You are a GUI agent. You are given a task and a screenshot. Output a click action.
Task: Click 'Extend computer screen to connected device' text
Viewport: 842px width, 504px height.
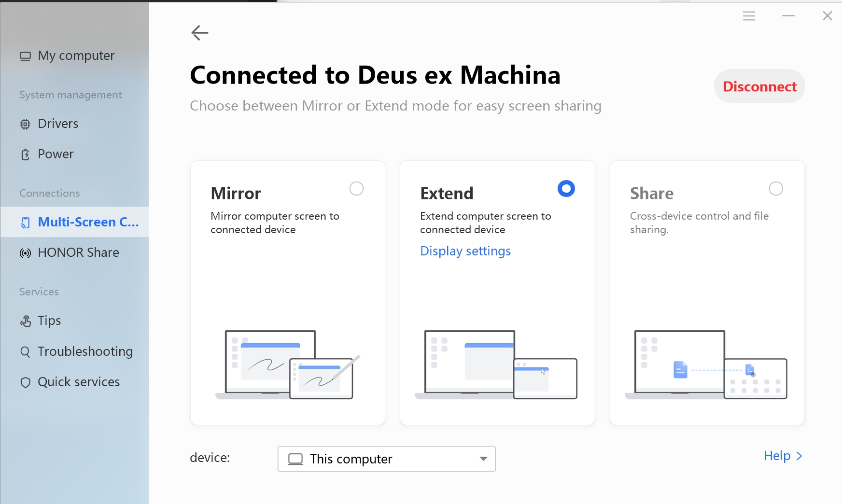(x=486, y=223)
